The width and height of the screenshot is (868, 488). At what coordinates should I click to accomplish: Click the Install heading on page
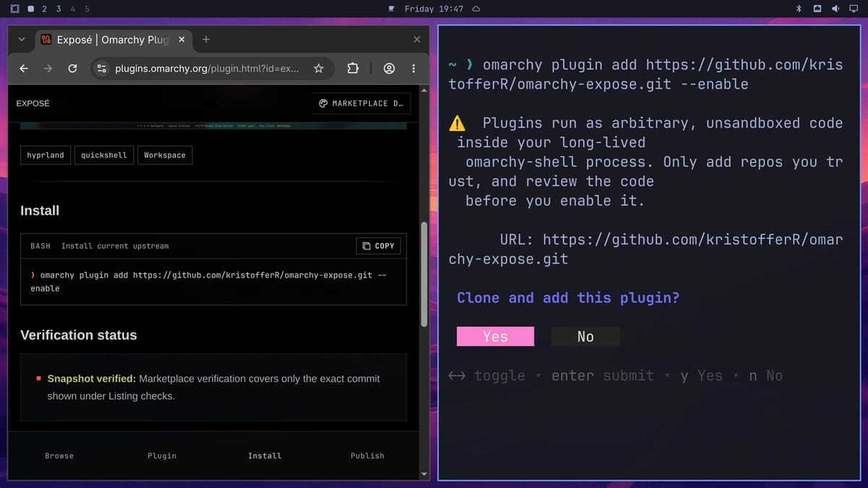[x=40, y=211]
